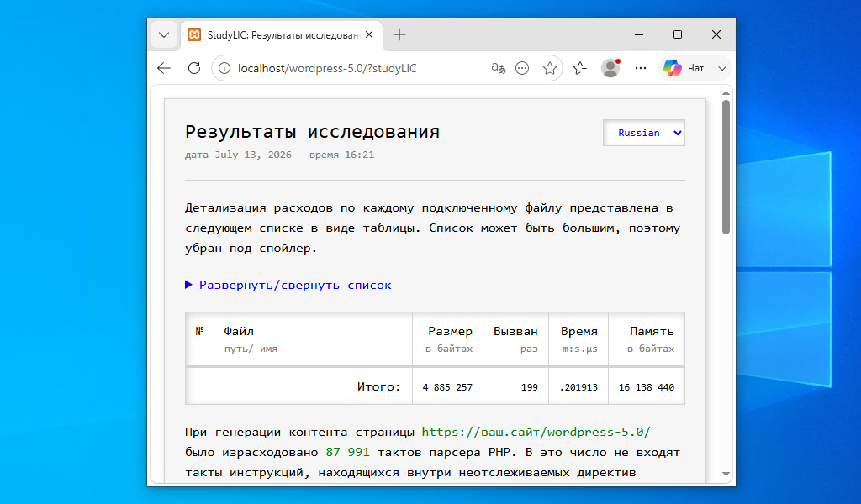Image resolution: width=861 pixels, height=504 pixels.
Task: Open the Russian language dropdown
Action: (x=643, y=133)
